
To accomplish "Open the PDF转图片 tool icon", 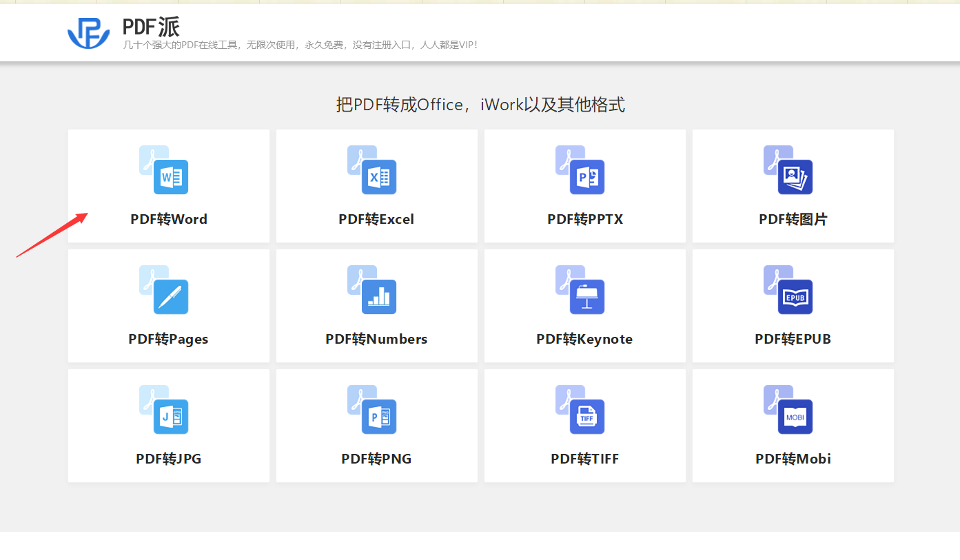I will 788,169.
